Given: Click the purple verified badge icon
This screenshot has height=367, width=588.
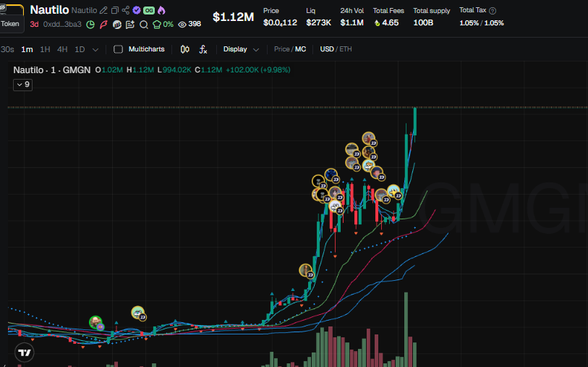Looking at the screenshot, I should pos(137,11).
